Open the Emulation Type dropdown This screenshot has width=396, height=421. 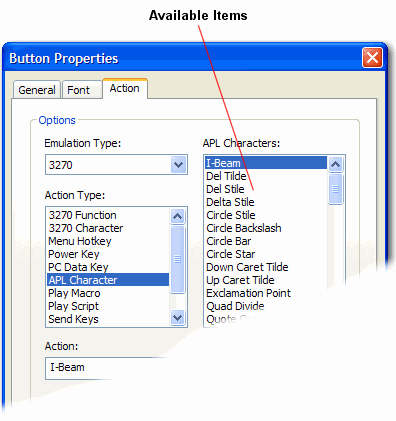[x=178, y=164]
